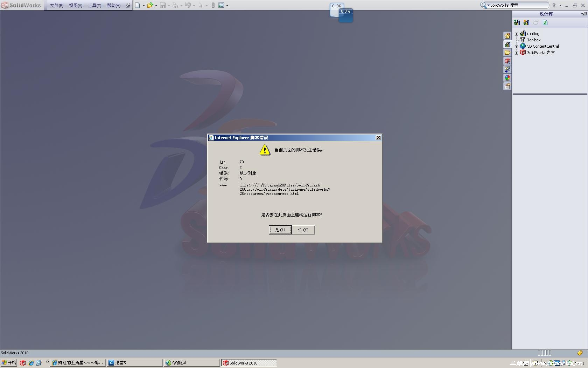Viewport: 588px width, 368px height.
Task: Click the Select cursor tool icon
Action: click(x=200, y=5)
